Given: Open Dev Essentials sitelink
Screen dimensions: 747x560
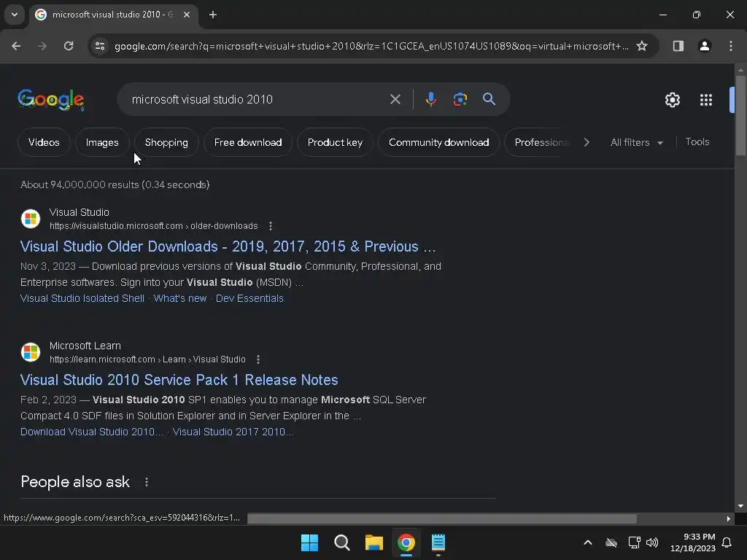Looking at the screenshot, I should coord(249,298).
